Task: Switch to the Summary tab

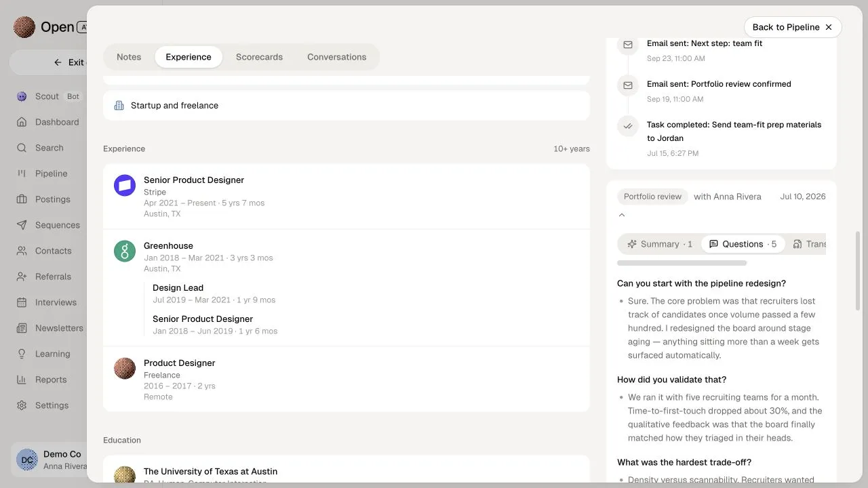Action: 660,244
